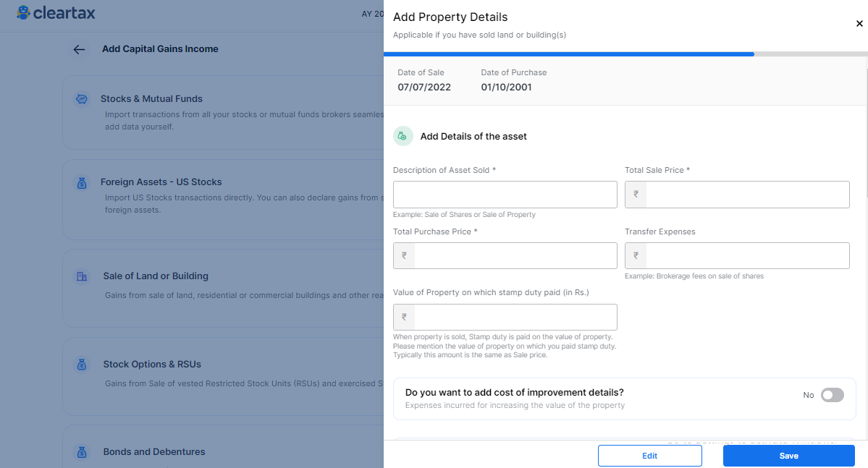Click the Total Sale Price field
This screenshot has width=868, height=468.
tap(737, 195)
